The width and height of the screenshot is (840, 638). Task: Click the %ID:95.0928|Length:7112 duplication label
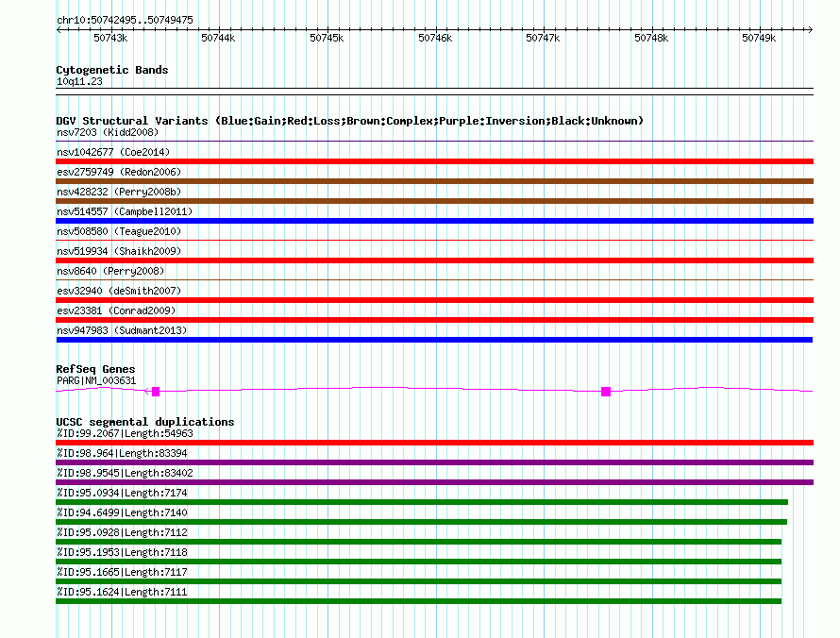click(122, 532)
